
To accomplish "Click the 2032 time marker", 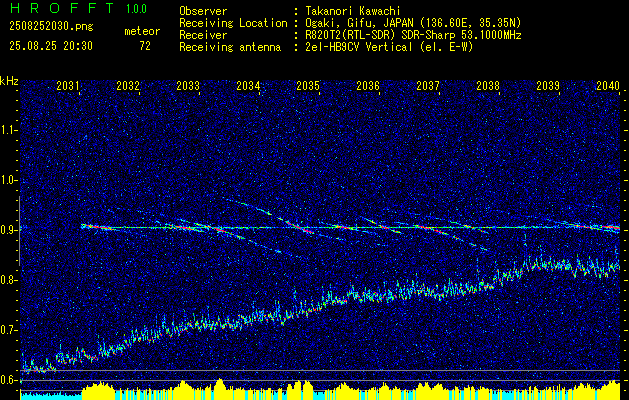I will click(x=128, y=86).
